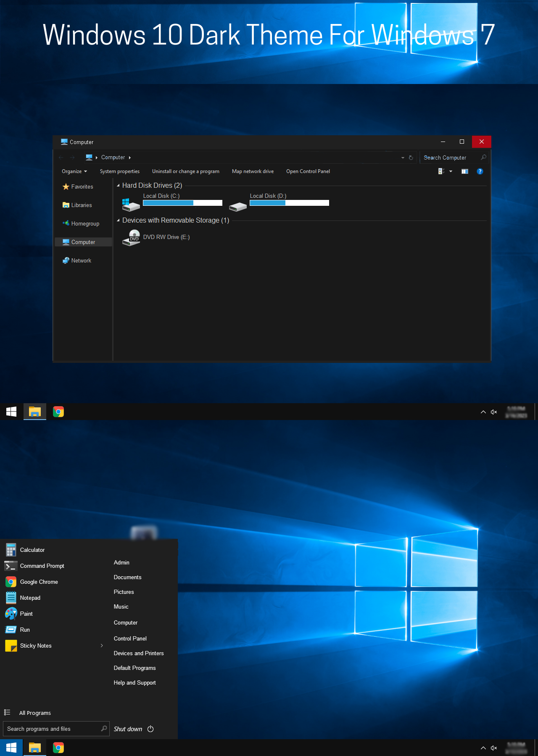Click the refresh icon in the address bar
This screenshot has height=756, width=538.
411,157
